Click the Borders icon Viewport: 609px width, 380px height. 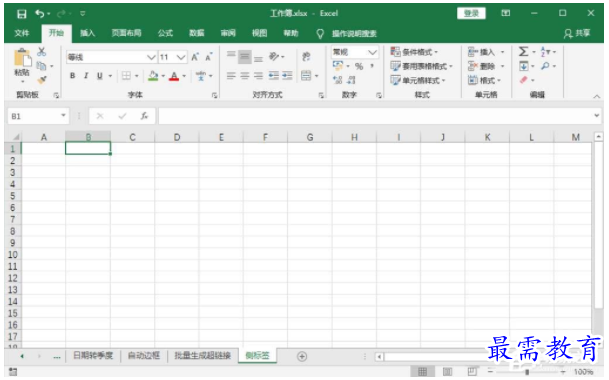(126, 76)
